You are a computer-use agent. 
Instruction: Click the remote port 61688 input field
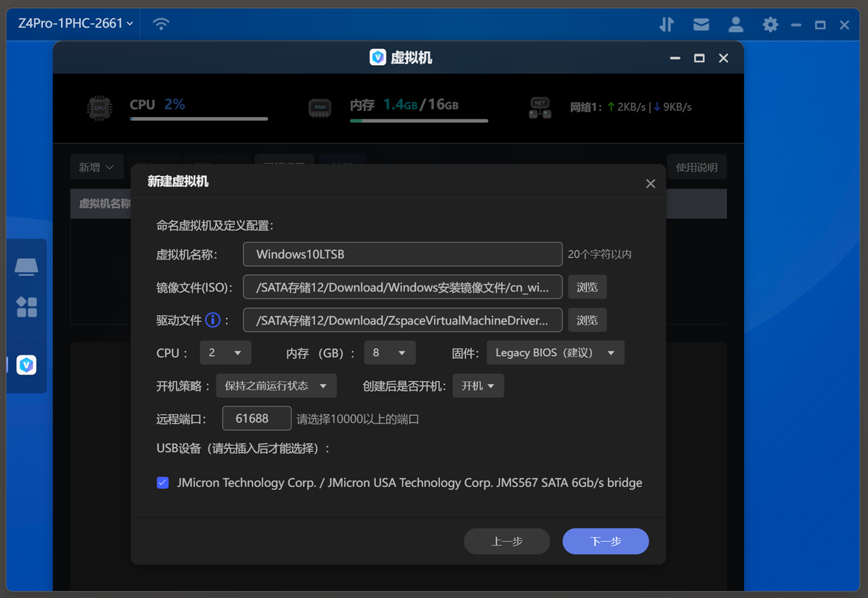click(256, 418)
